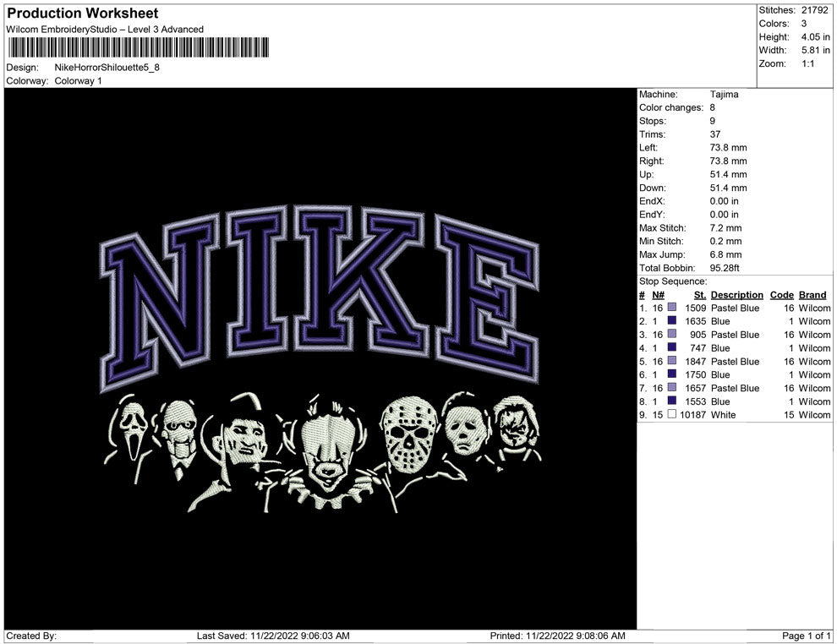The height and width of the screenshot is (644, 837).
Task: Click stitch count 1553 in stop row 8
Action: pyautogui.click(x=696, y=401)
